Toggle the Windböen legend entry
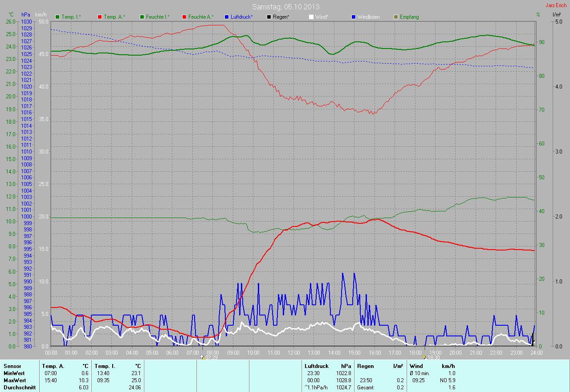 (368, 17)
